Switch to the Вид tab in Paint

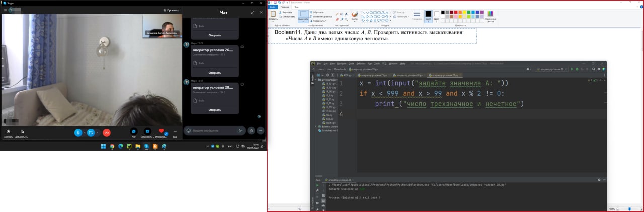(x=296, y=7)
